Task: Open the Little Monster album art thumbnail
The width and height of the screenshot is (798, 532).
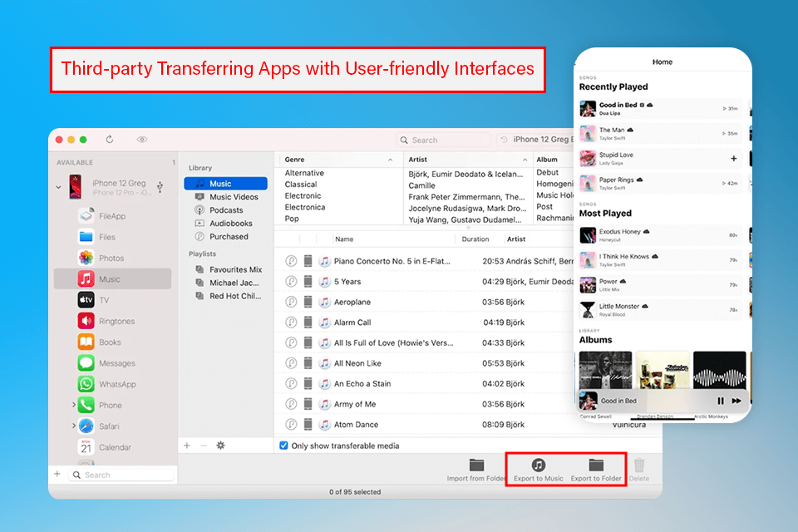Action: tap(588, 309)
